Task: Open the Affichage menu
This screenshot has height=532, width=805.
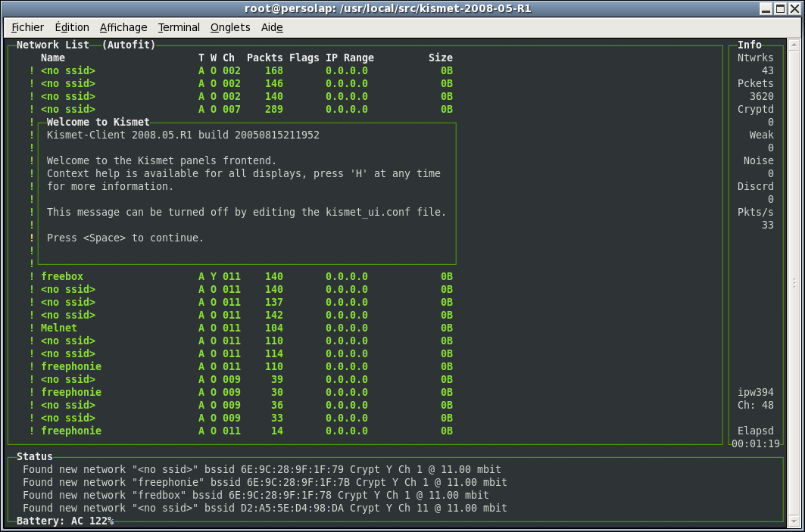Action: [x=123, y=27]
